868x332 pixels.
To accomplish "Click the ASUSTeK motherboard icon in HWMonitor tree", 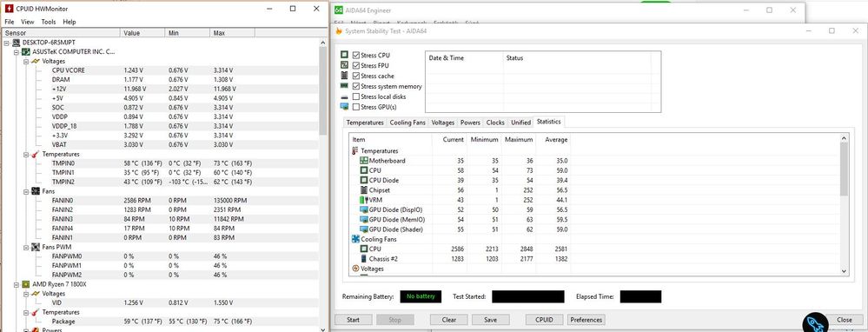I will click(25, 51).
